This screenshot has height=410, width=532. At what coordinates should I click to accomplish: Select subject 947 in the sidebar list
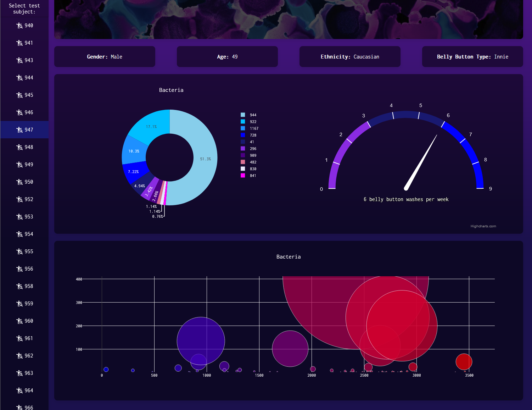(x=24, y=130)
